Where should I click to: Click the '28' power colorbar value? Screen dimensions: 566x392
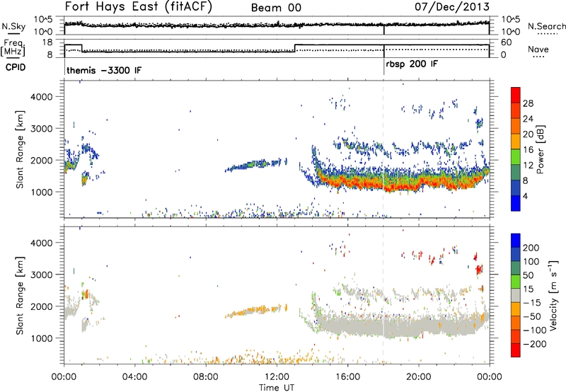coord(528,103)
